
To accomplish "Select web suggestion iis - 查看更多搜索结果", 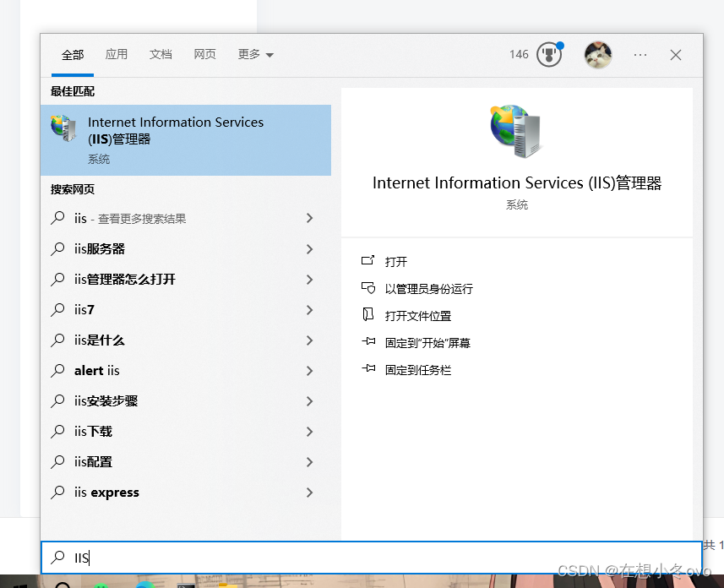I will pos(186,218).
